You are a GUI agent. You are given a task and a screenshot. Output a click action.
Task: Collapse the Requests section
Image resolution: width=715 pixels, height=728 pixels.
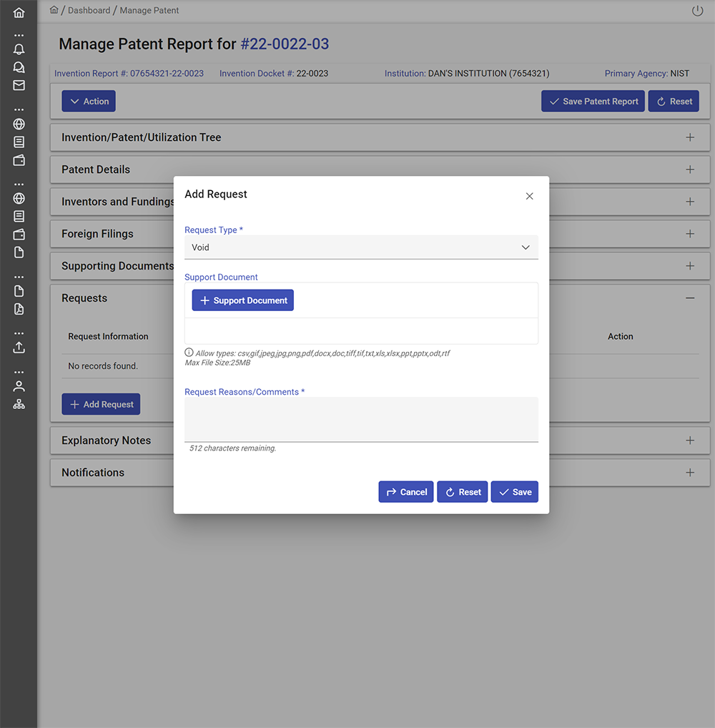(689, 298)
